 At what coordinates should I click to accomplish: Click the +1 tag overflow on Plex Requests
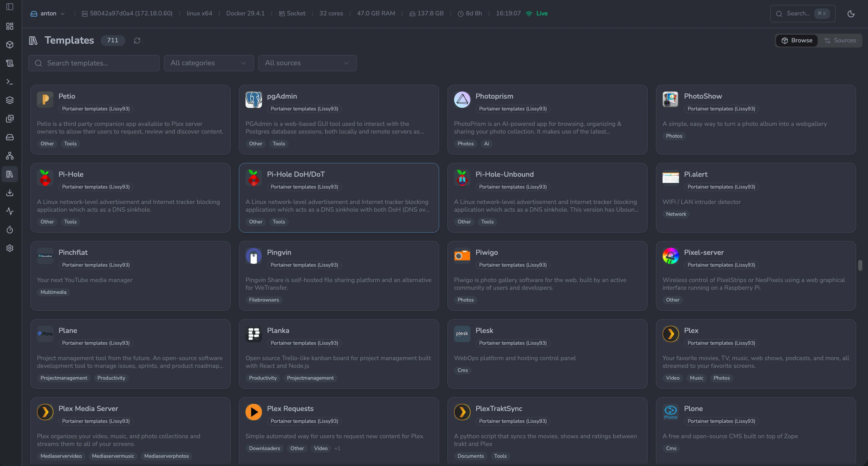[337, 448]
